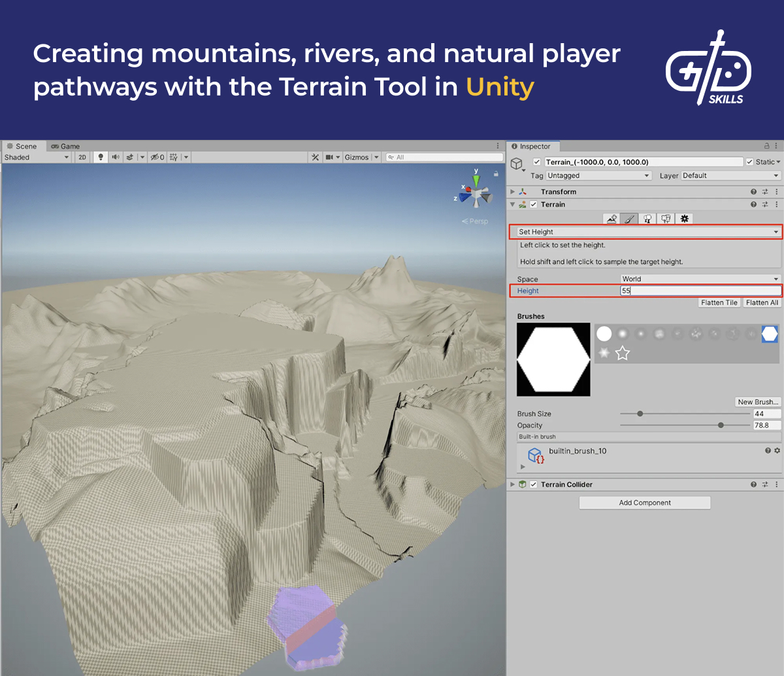Open Transform presets slider icon
Image resolution: width=784 pixels, height=676 pixels.
pos(765,192)
